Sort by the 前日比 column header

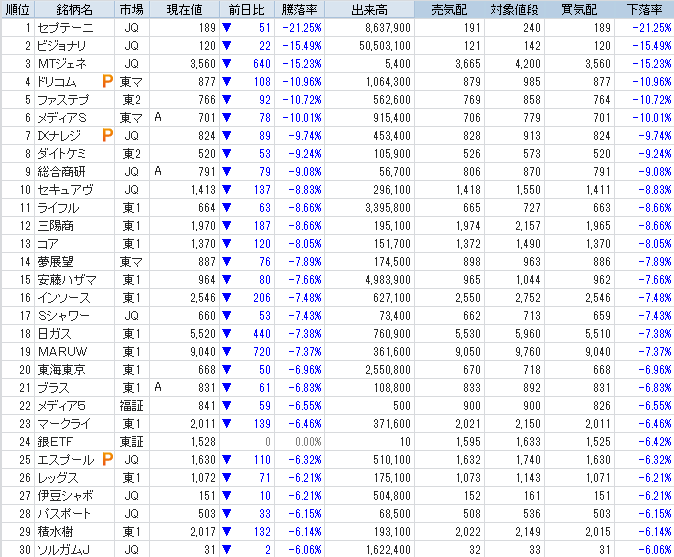tap(247, 9)
